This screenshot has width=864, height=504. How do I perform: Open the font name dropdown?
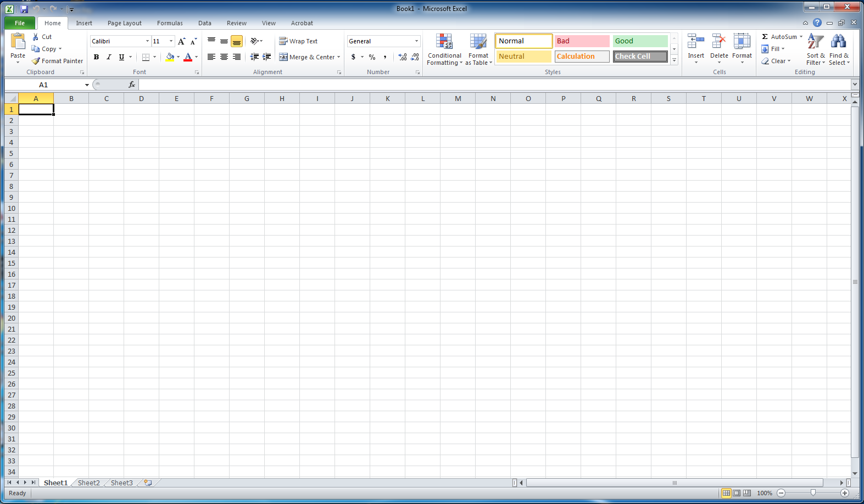point(147,41)
